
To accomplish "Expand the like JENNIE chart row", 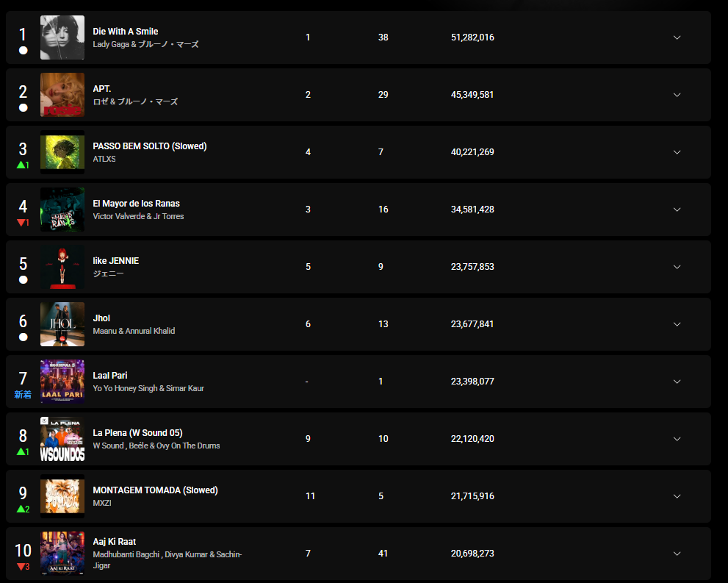I will tap(677, 267).
